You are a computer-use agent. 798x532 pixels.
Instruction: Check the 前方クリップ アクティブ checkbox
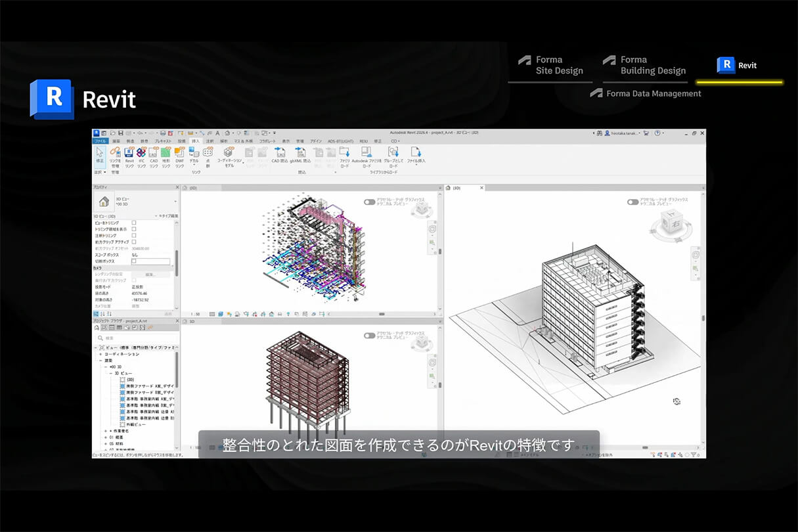(x=134, y=242)
